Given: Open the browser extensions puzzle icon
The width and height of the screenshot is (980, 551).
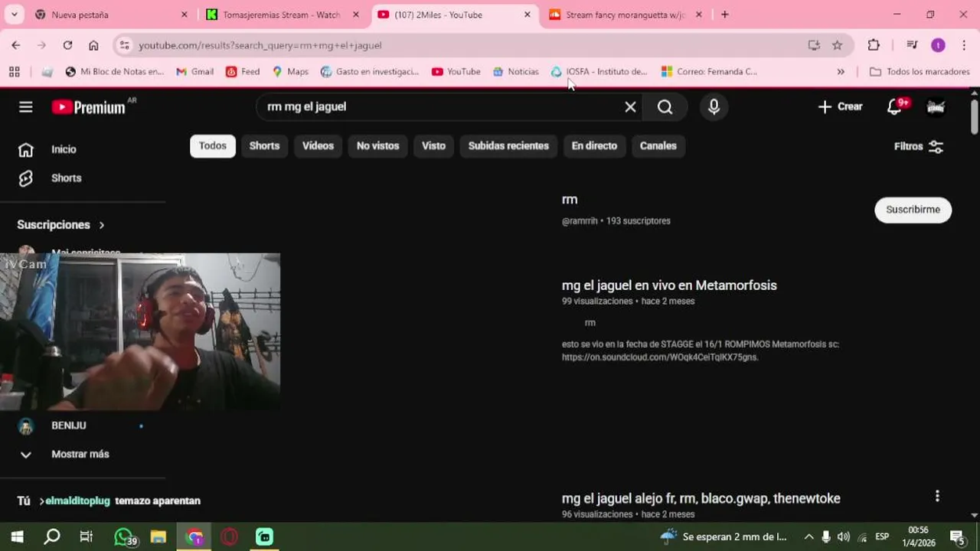Looking at the screenshot, I should click(874, 45).
